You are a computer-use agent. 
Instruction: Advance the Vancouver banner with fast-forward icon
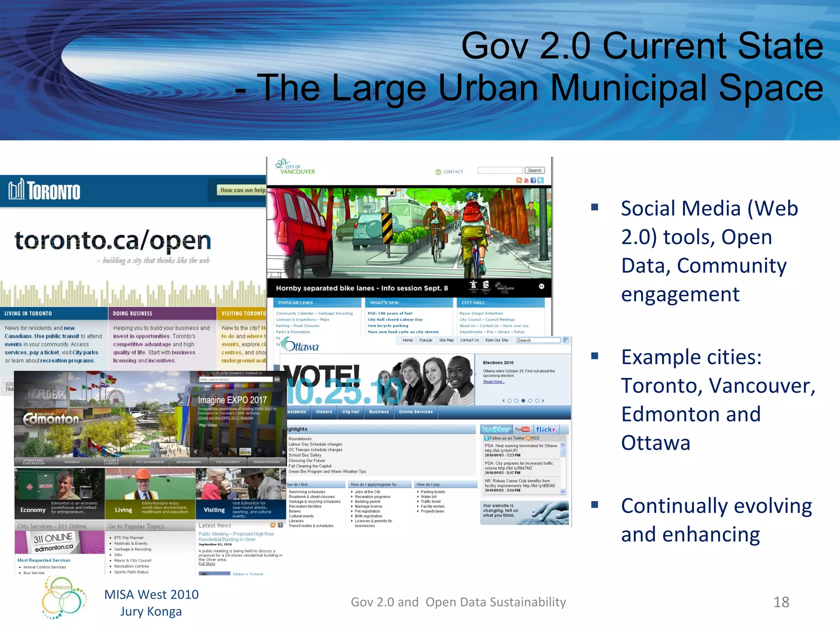(541, 286)
